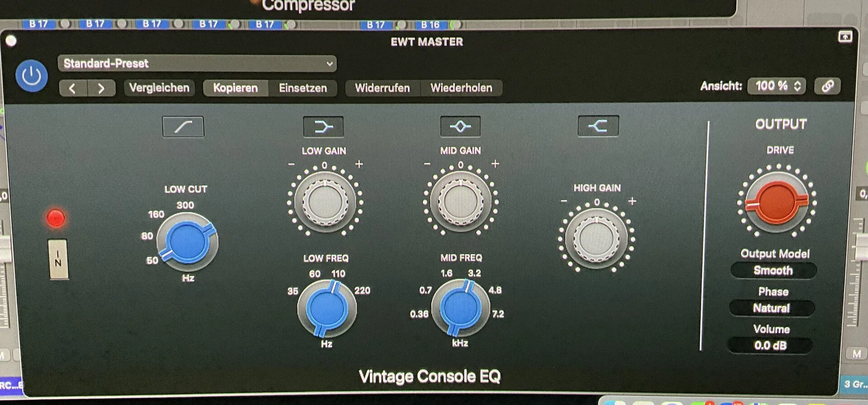The width and height of the screenshot is (868, 405).
Task: Set low frequency to 220 Hz label
Action: (x=362, y=291)
